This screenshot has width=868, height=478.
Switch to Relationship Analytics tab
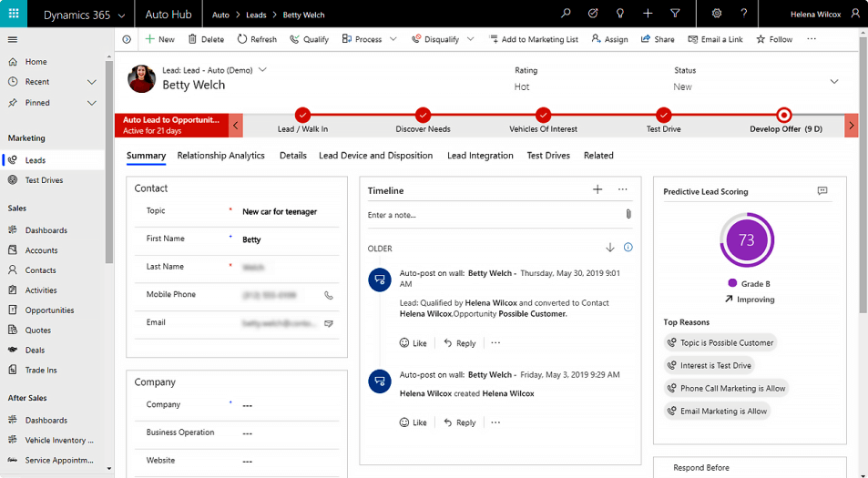point(221,156)
